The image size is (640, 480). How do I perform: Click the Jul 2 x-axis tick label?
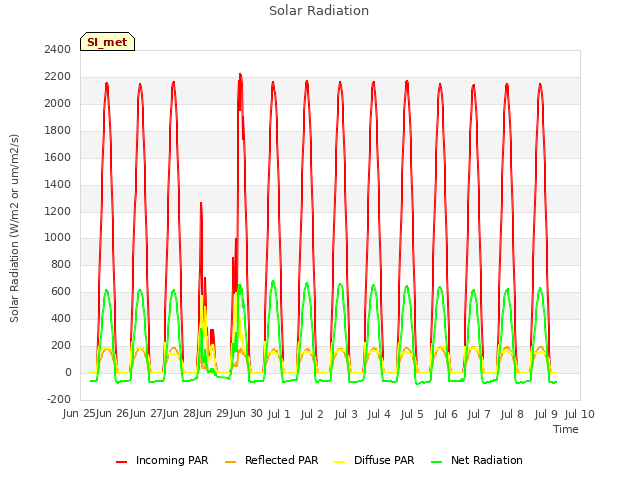pyautogui.click(x=312, y=414)
